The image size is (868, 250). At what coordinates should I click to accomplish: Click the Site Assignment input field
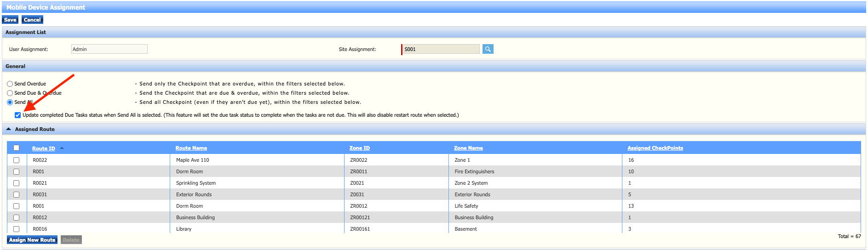(441, 49)
